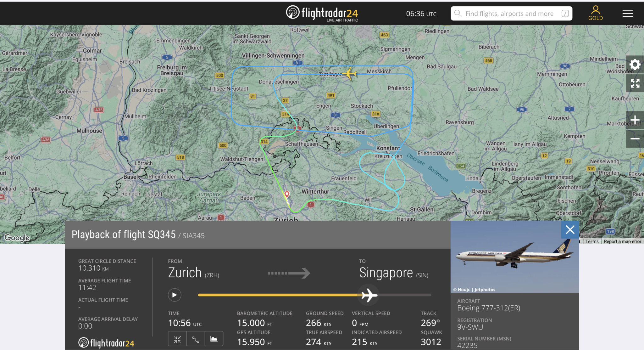
Task: Click the yellow aircraft icon on the map
Action: coord(350,74)
